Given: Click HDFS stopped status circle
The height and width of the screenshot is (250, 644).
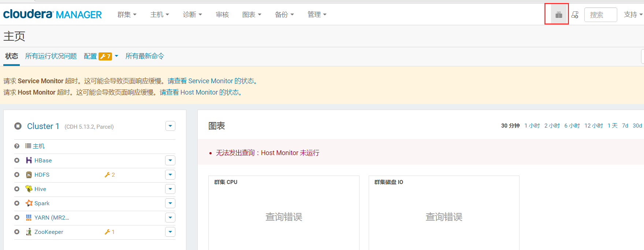Looking at the screenshot, I should coord(17,174).
